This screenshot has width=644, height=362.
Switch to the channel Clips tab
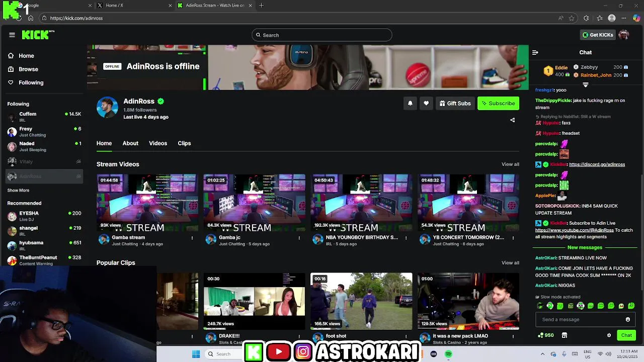[x=184, y=143]
